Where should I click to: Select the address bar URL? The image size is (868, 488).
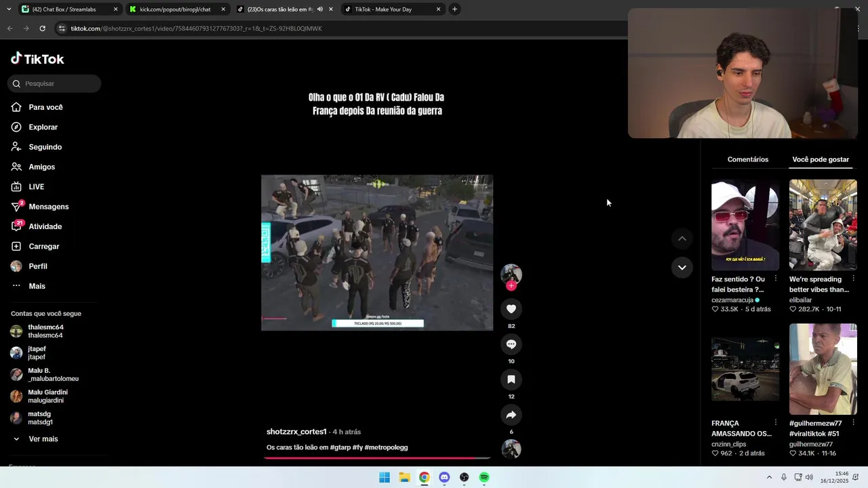pos(196,28)
